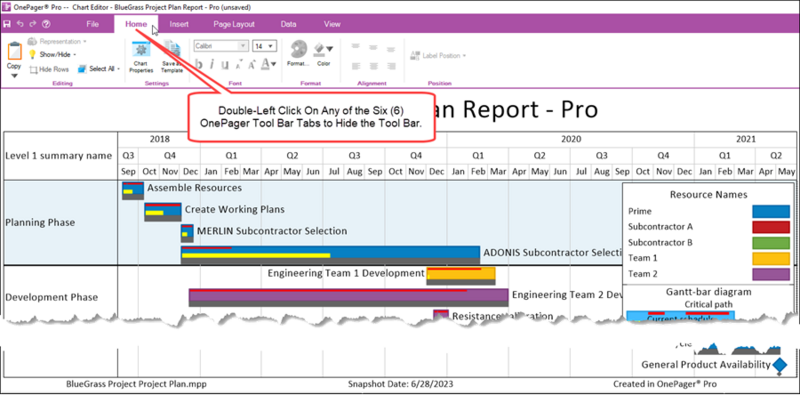The height and width of the screenshot is (395, 800).
Task: Click the 2020 year header
Action: pyautogui.click(x=570, y=139)
